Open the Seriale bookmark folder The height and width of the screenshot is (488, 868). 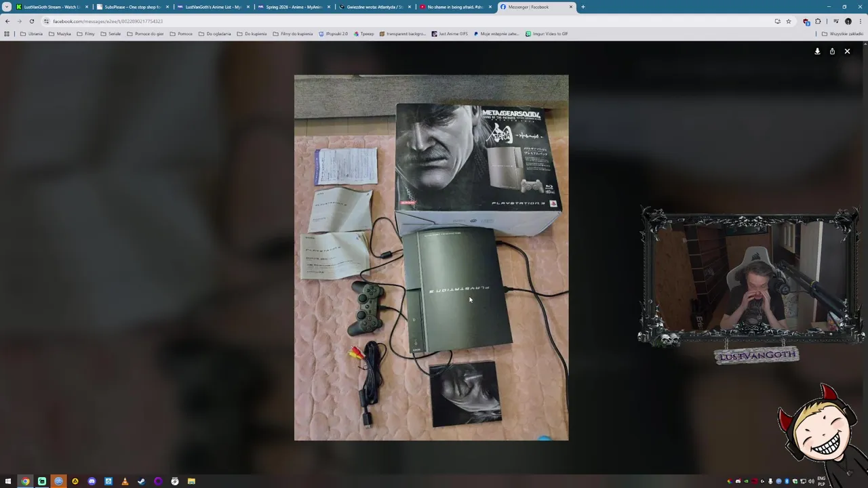pyautogui.click(x=110, y=33)
